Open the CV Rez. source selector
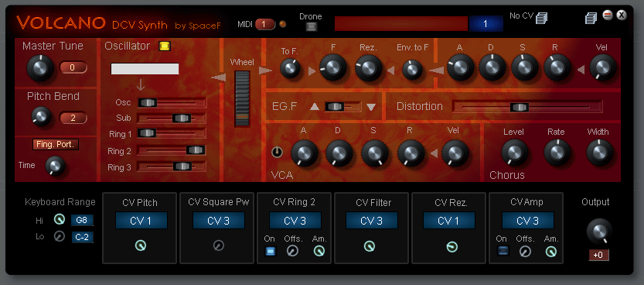The width and height of the screenshot is (644, 285). [x=449, y=221]
